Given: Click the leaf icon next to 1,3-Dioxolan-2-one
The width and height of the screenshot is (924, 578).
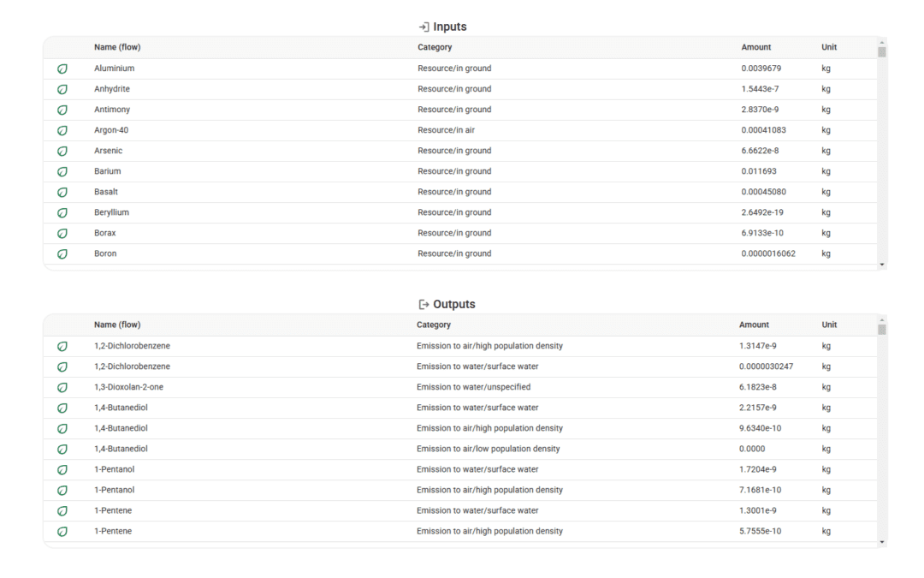Looking at the screenshot, I should pyautogui.click(x=62, y=387).
